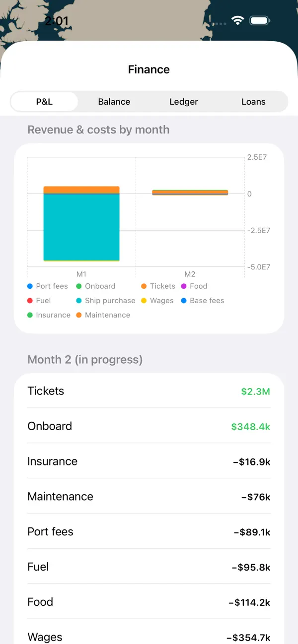Select the Loans tab
The image size is (298, 644).
tap(253, 102)
